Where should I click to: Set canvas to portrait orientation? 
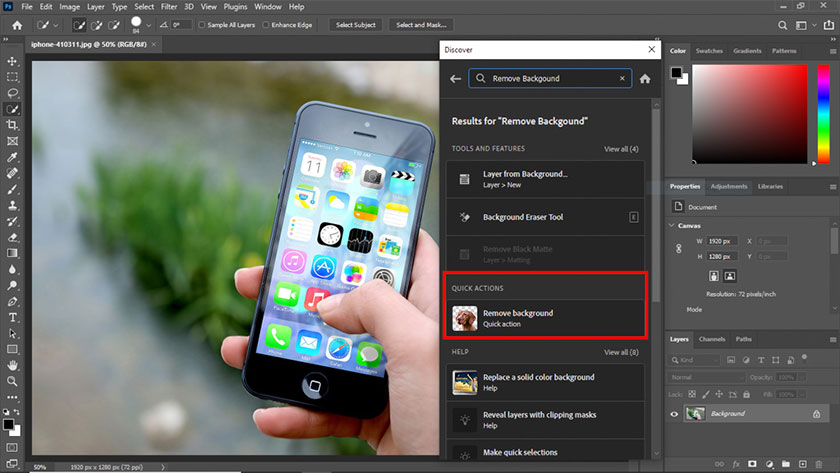point(714,276)
